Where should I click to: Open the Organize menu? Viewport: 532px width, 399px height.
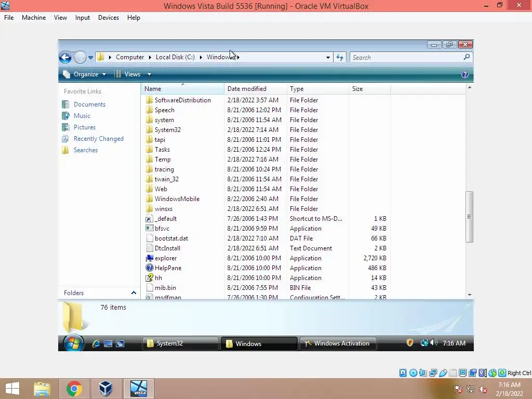[x=85, y=74]
